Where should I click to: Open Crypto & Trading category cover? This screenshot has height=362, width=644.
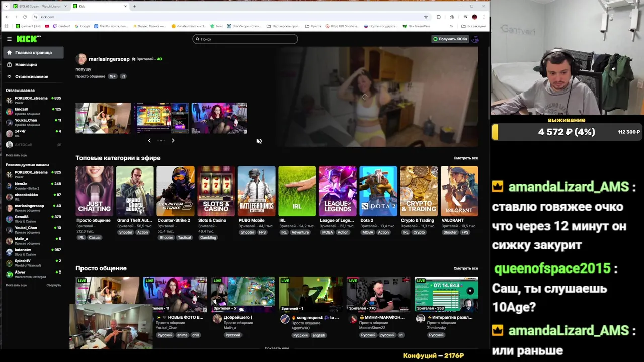click(x=419, y=191)
